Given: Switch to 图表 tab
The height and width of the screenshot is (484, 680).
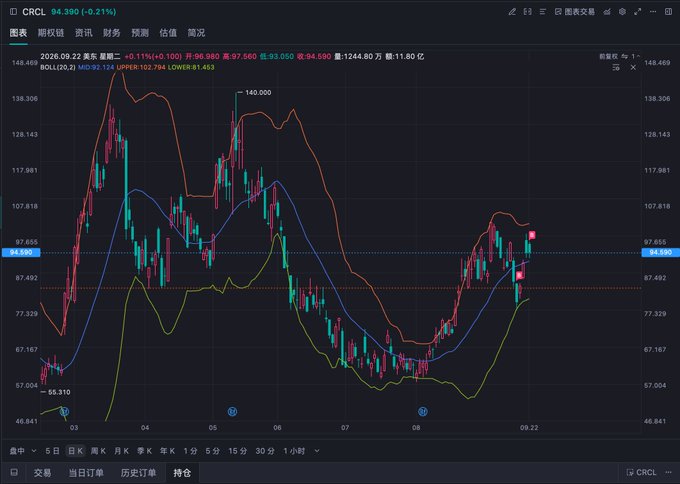Looking at the screenshot, I should [18, 33].
